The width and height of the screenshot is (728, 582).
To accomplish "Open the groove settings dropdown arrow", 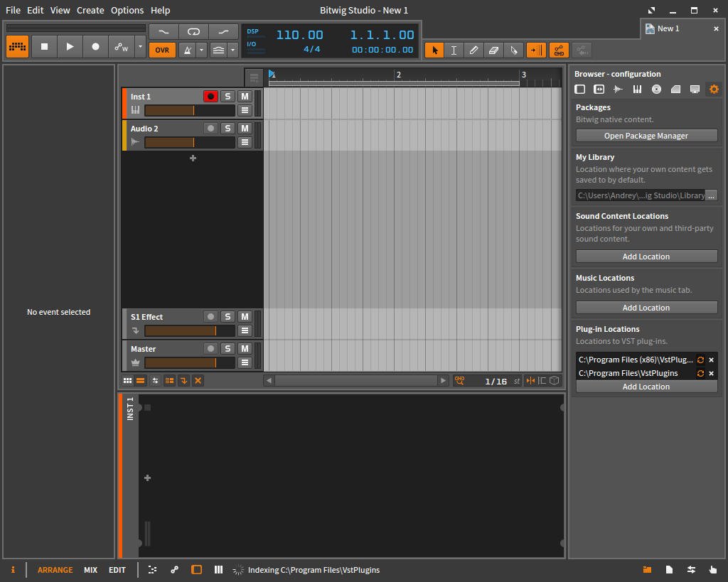I will point(233,50).
